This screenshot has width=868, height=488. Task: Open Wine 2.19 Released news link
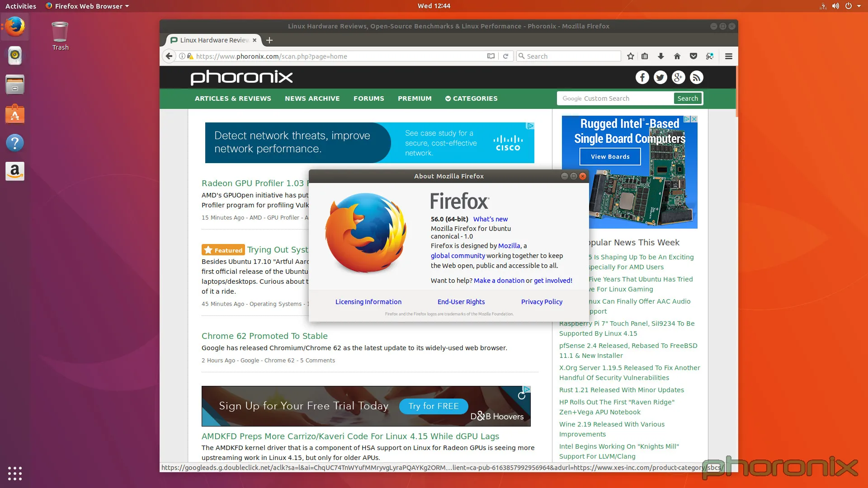tap(612, 429)
